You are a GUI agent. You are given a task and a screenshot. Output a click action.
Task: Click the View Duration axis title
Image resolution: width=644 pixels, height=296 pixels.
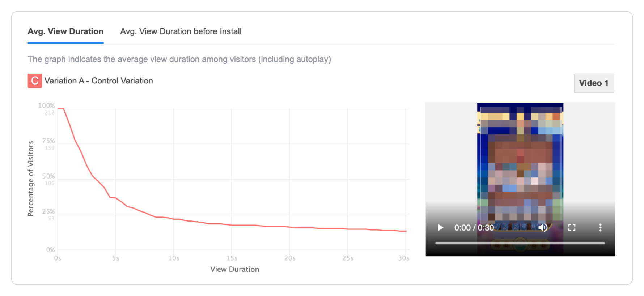pyautogui.click(x=234, y=269)
